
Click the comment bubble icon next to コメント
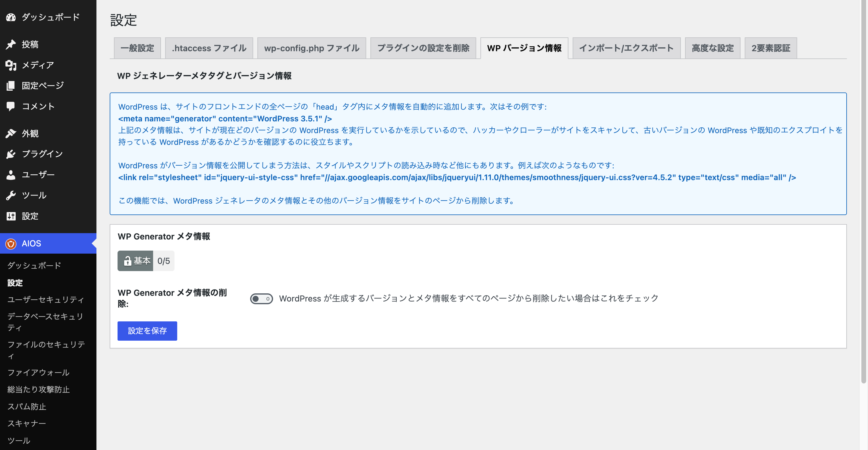pyautogui.click(x=11, y=106)
